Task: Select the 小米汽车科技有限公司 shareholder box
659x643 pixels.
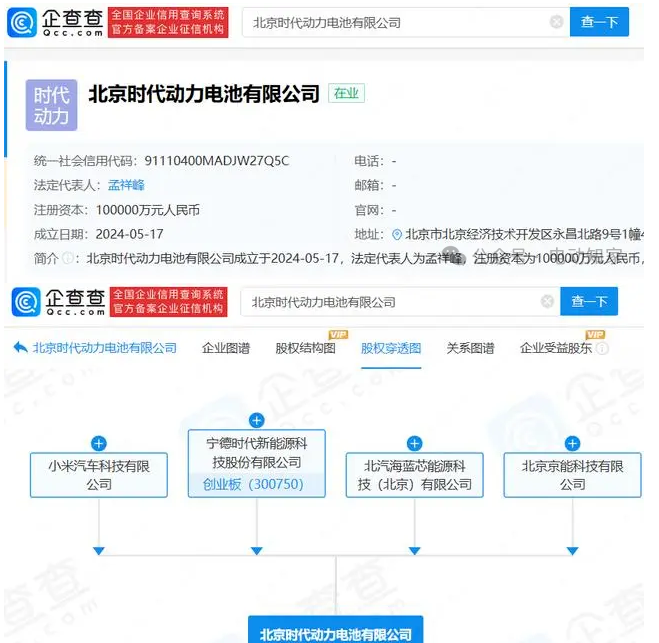Action: pyautogui.click(x=99, y=475)
